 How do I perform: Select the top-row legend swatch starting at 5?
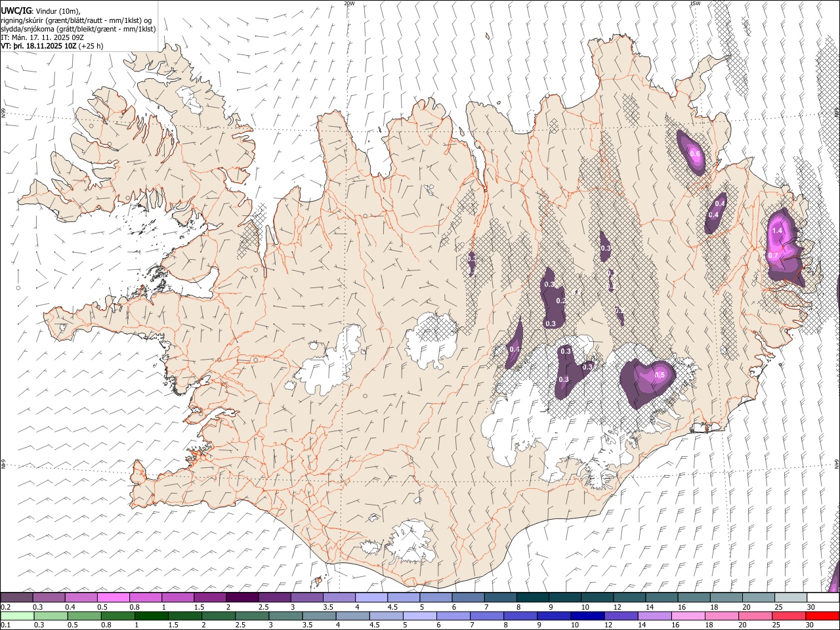coord(435,598)
